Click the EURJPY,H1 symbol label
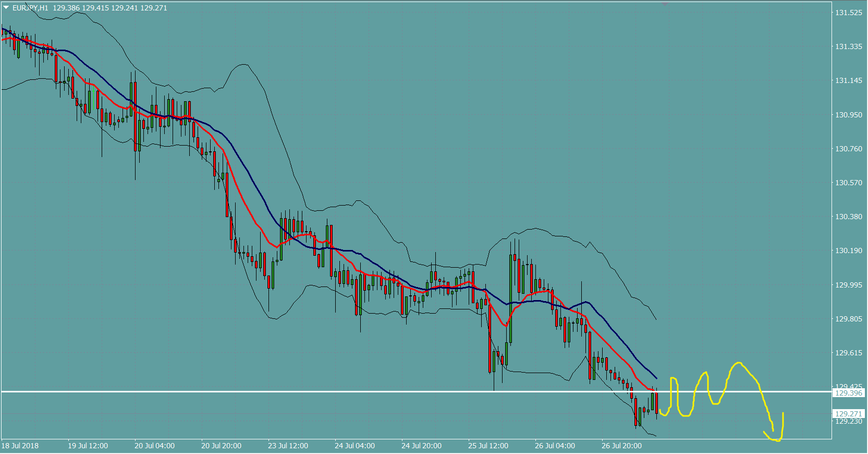Viewport: 868px width, 454px height. pos(30,8)
